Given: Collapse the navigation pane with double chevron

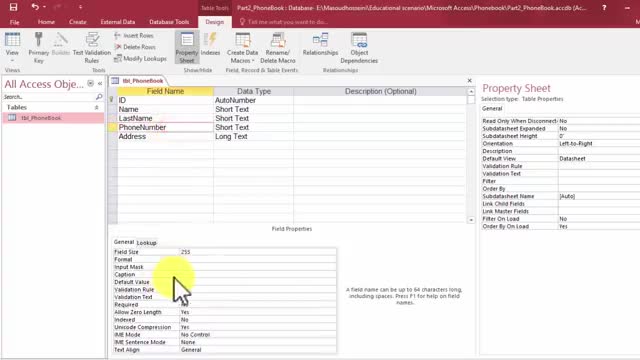Looking at the screenshot, I should [100, 84].
